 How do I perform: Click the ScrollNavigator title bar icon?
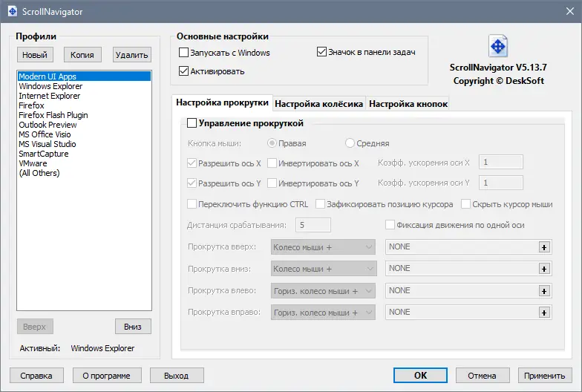(12, 11)
